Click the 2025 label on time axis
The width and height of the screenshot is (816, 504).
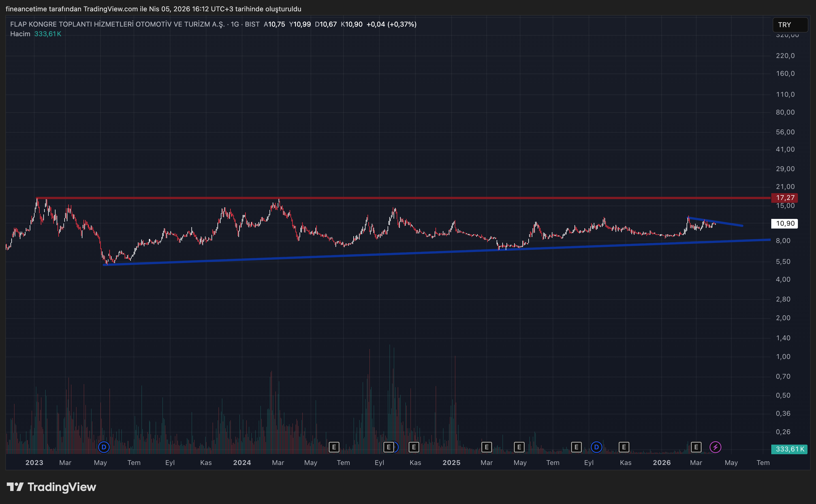pyautogui.click(x=451, y=463)
